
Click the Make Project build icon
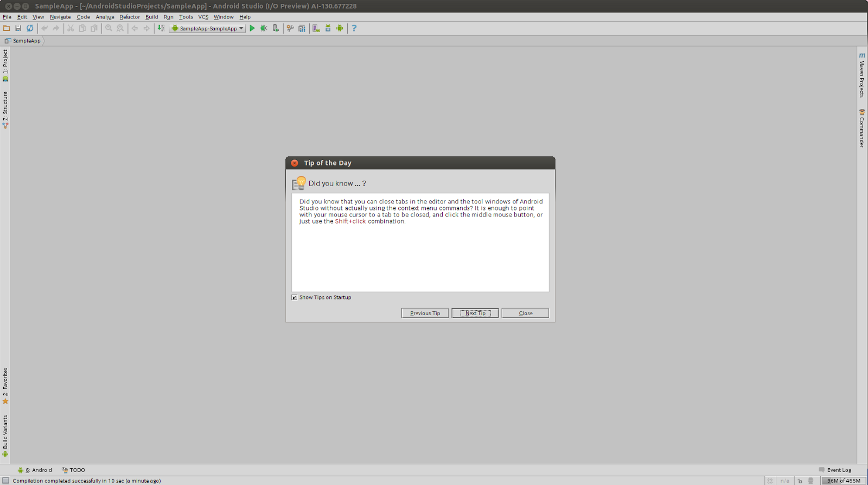pos(161,28)
